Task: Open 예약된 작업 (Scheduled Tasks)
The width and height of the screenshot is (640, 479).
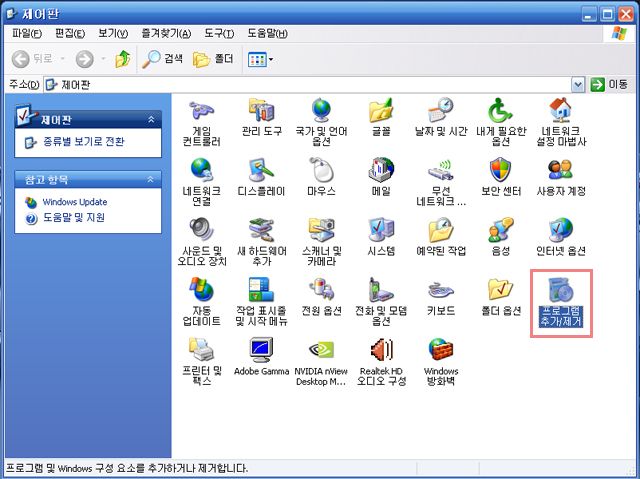Action: pyautogui.click(x=441, y=237)
